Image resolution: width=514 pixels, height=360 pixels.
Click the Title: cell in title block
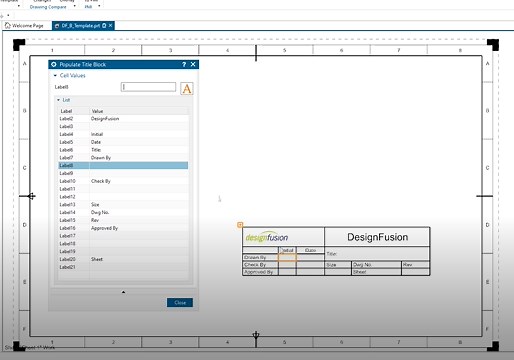377,254
